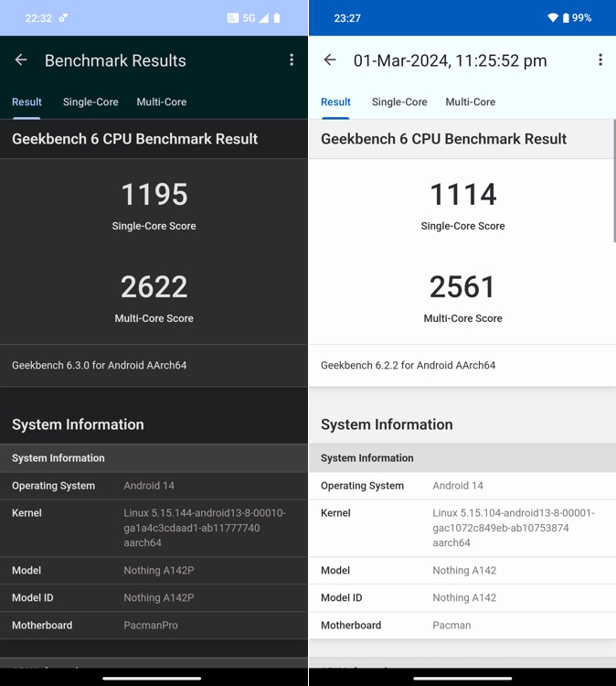Tap back arrow in left Benchmark Results screen
Screen dimensions: 616x686
coord(21,60)
